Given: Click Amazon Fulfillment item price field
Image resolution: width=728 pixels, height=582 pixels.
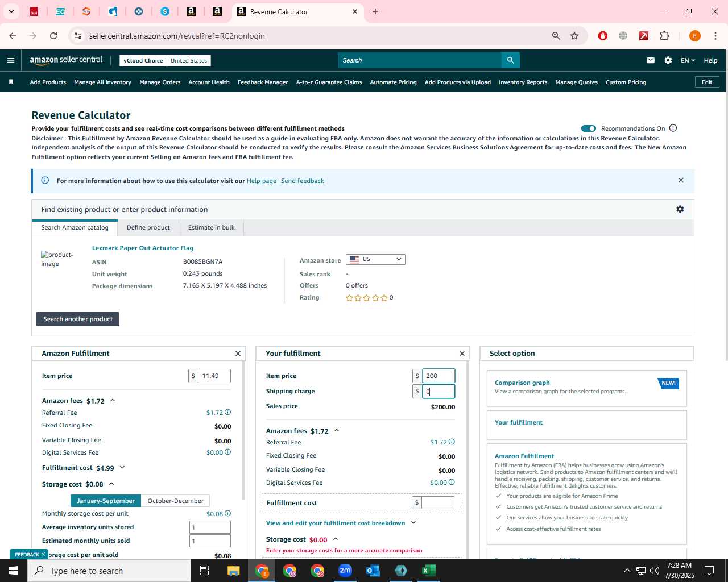Looking at the screenshot, I should click(x=214, y=376).
